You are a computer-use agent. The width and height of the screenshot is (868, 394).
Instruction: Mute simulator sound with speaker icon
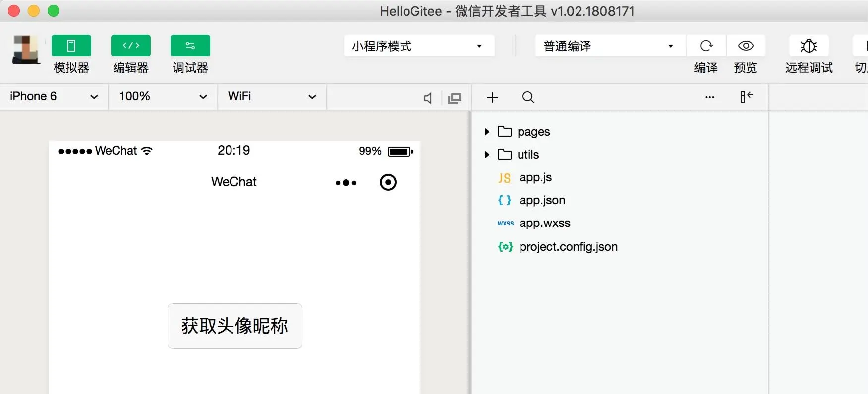pyautogui.click(x=428, y=98)
